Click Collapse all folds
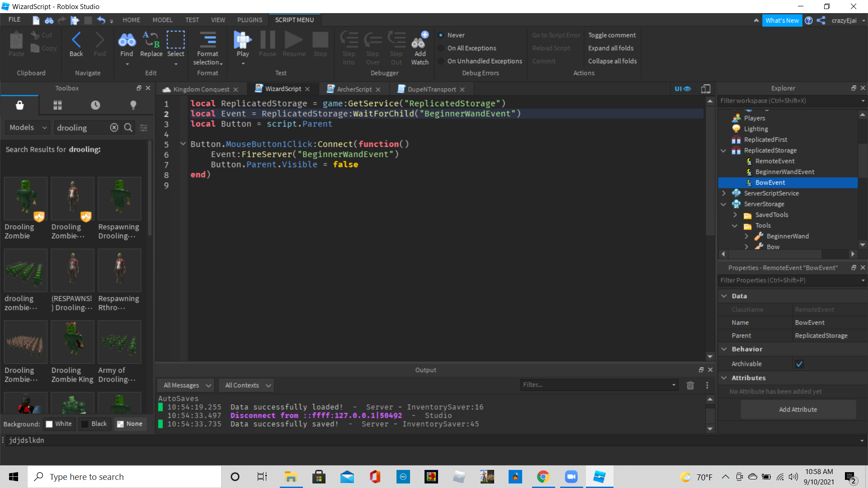This screenshot has height=488, width=868. pyautogui.click(x=612, y=61)
